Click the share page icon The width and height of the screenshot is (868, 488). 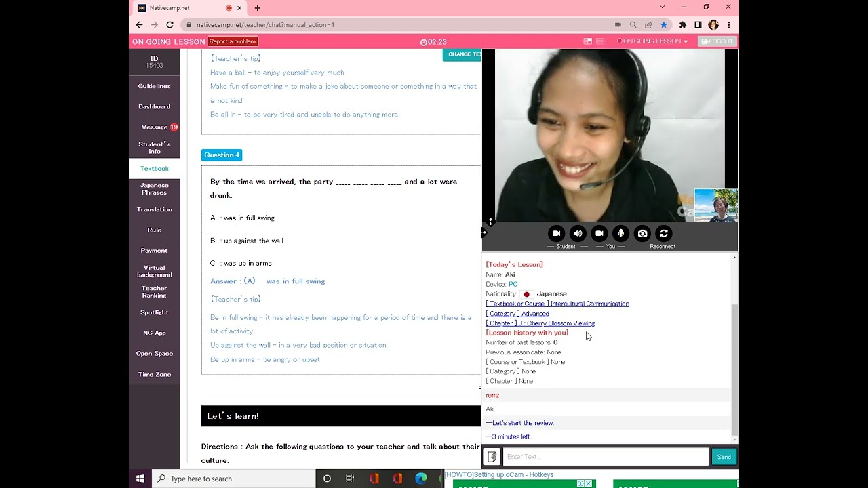(x=648, y=25)
